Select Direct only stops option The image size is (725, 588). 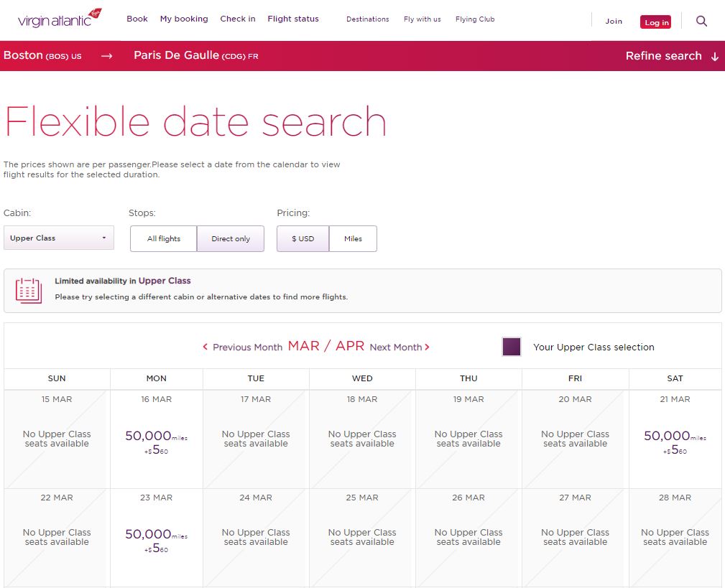pyautogui.click(x=231, y=238)
